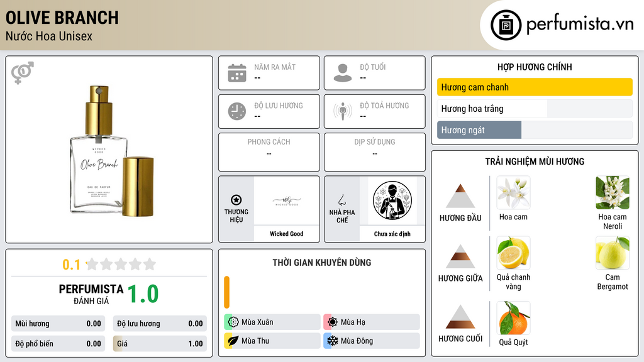
Task: Click the Độ phổ biến score row
Action: click(58, 344)
